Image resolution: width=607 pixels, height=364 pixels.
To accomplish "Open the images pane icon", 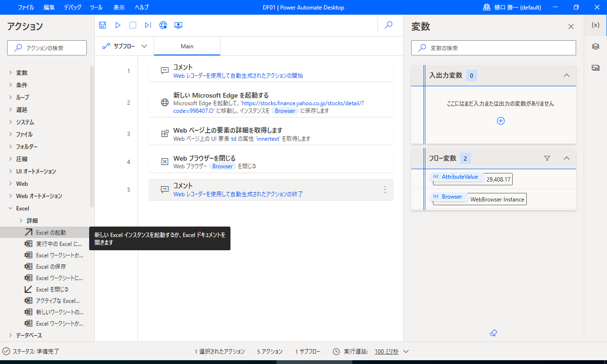I will (596, 67).
